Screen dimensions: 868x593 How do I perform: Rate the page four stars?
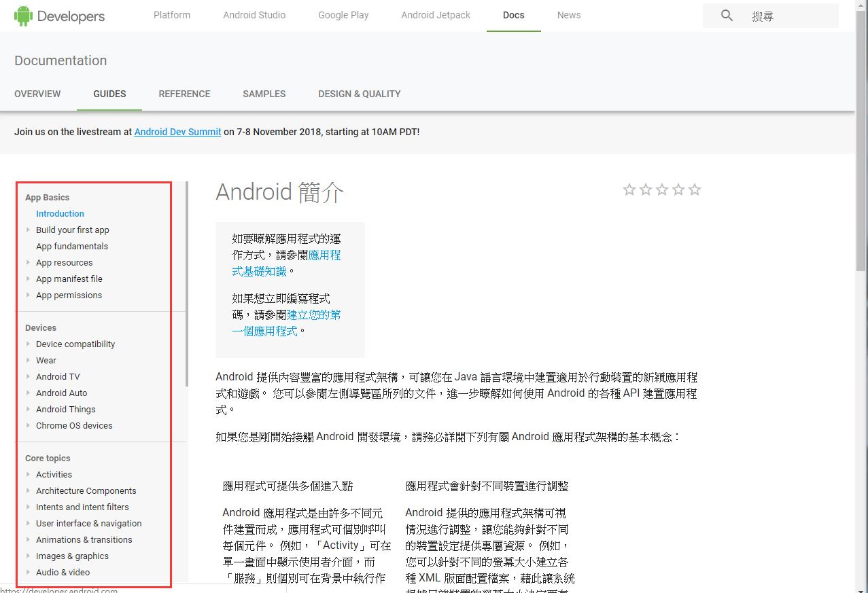point(678,190)
